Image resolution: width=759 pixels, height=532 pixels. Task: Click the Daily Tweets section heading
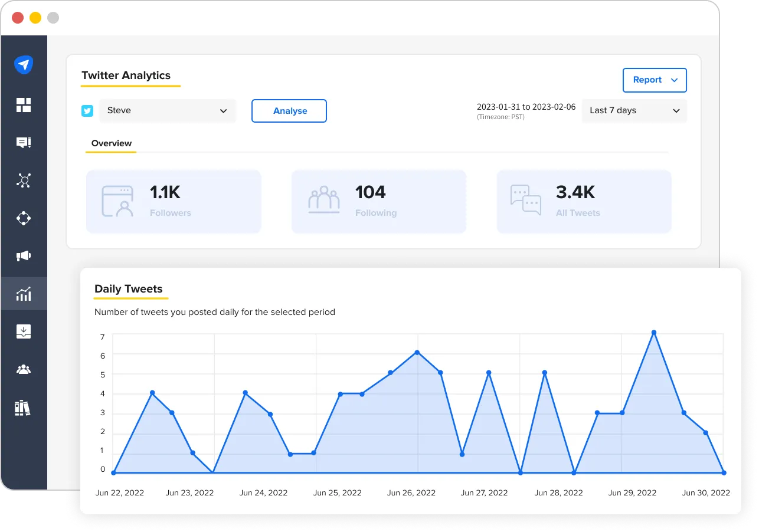point(128,288)
